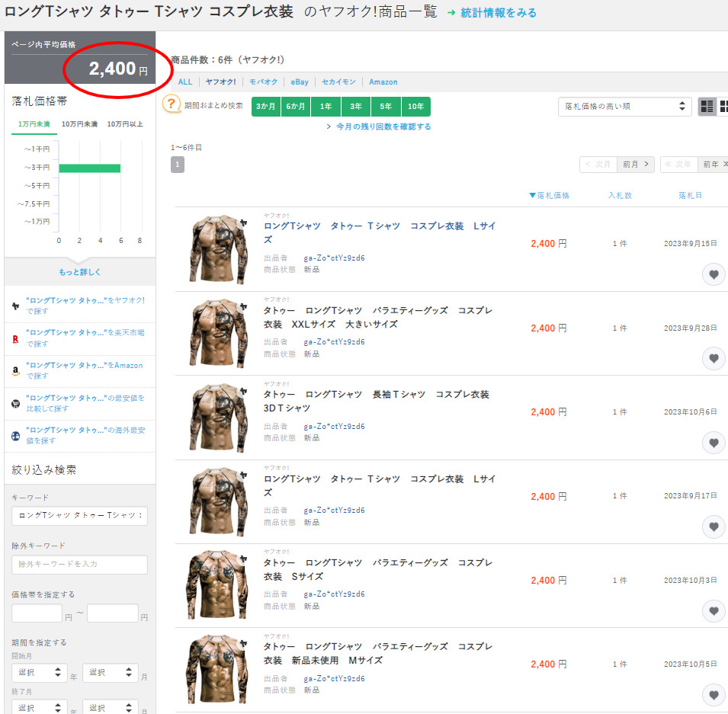
Task: Click the 3か月 period button
Action: (266, 107)
